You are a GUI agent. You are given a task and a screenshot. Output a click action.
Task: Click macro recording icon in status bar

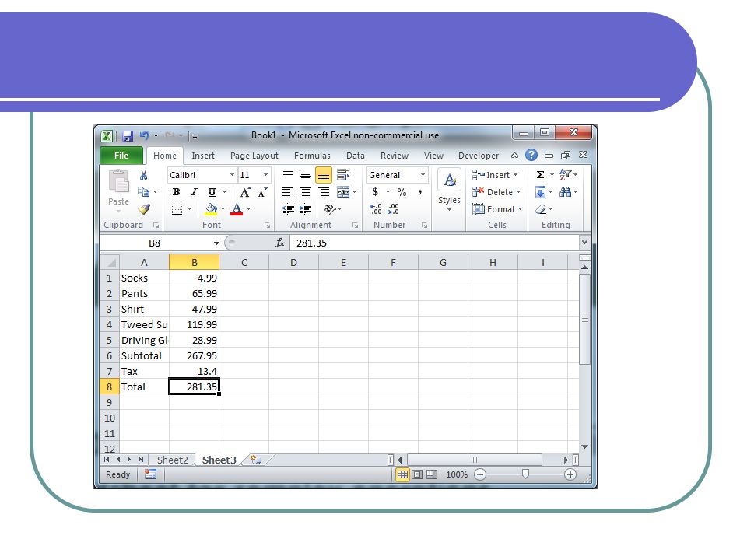(x=150, y=474)
